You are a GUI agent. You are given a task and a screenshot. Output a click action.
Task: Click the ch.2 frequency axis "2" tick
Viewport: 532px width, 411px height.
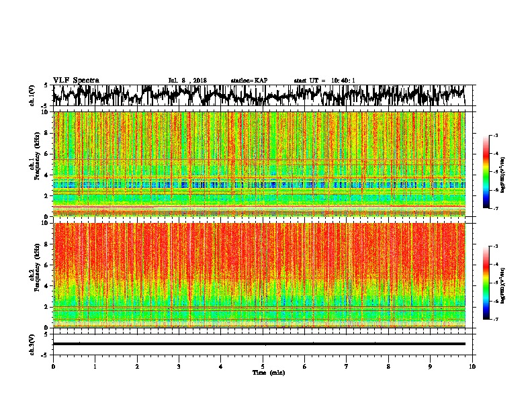[47, 307]
